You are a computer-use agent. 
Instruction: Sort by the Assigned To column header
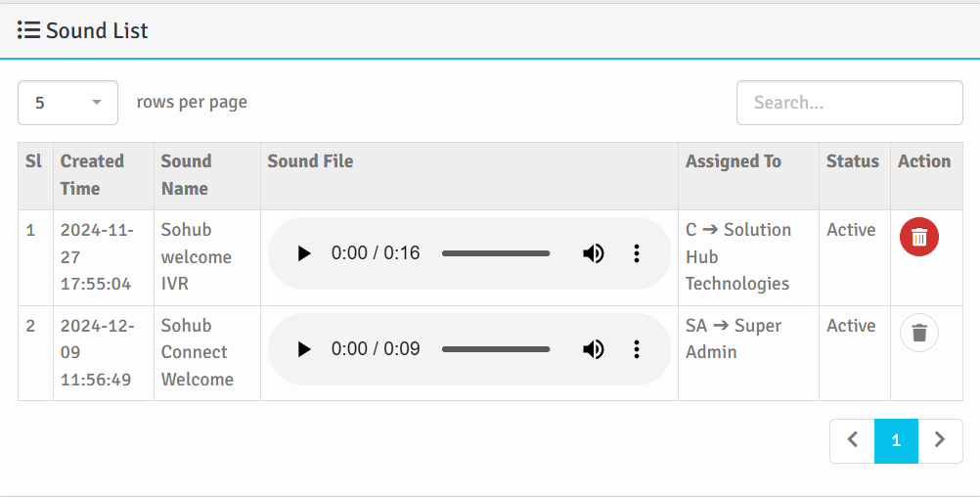tap(733, 161)
